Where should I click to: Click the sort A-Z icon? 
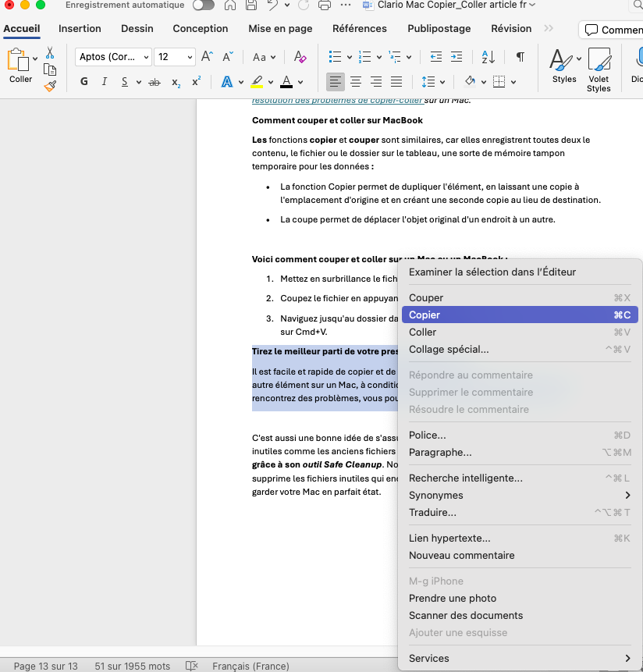coord(488,56)
